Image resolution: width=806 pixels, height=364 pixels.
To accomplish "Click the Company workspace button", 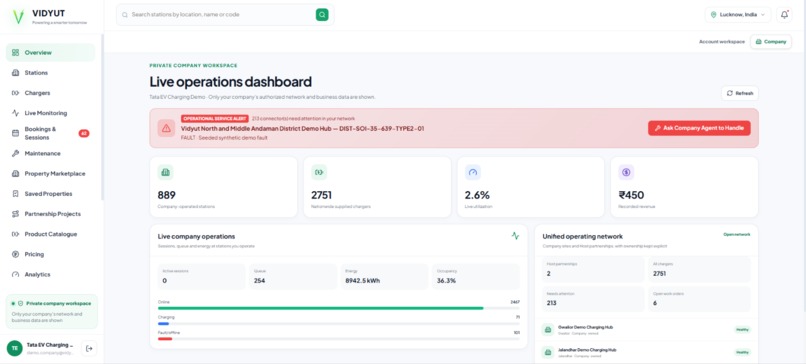I will tap(771, 42).
